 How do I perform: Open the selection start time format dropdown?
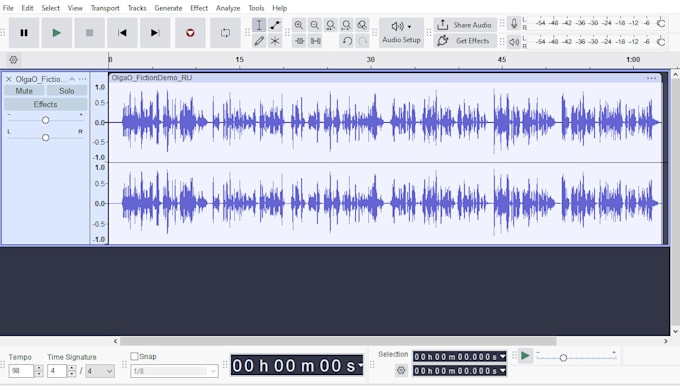(503, 357)
